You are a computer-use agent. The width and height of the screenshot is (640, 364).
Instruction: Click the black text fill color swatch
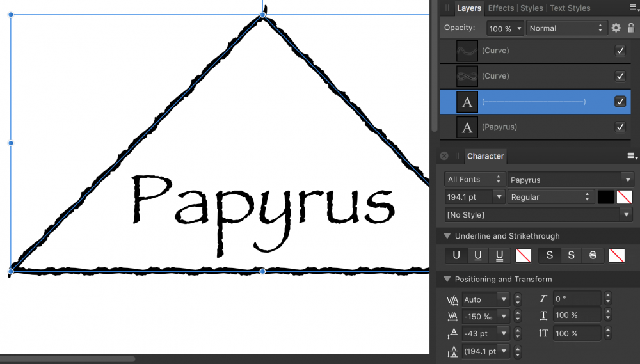[x=605, y=198]
